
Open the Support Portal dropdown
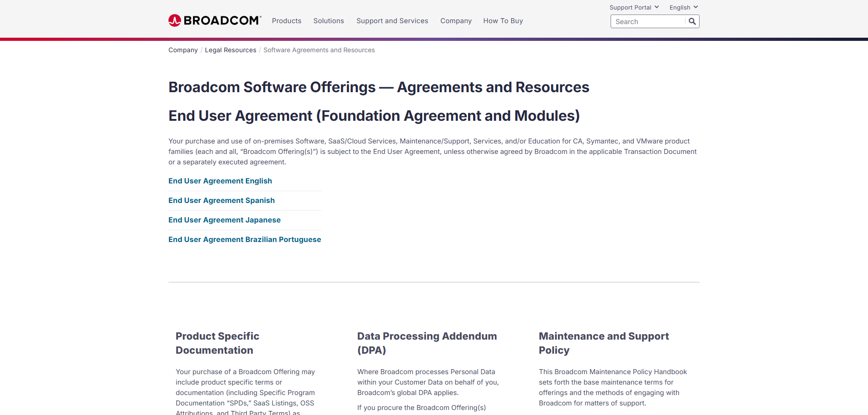coord(634,7)
